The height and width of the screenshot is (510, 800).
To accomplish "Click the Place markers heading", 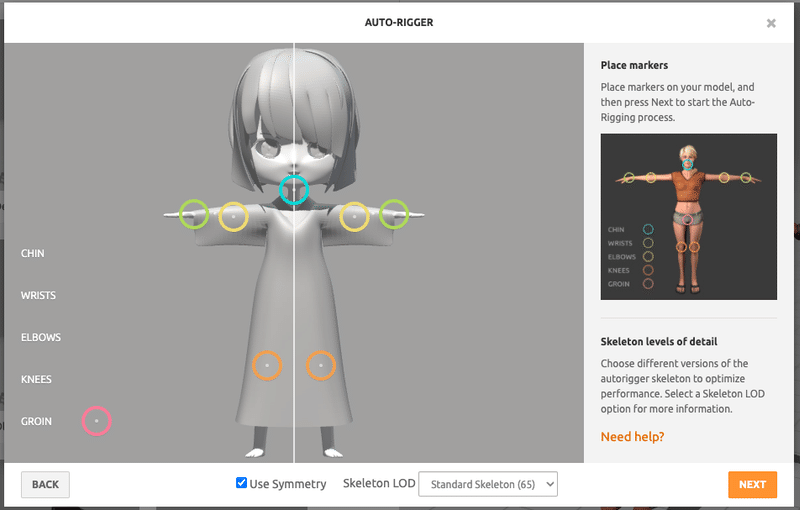I will [x=634, y=65].
